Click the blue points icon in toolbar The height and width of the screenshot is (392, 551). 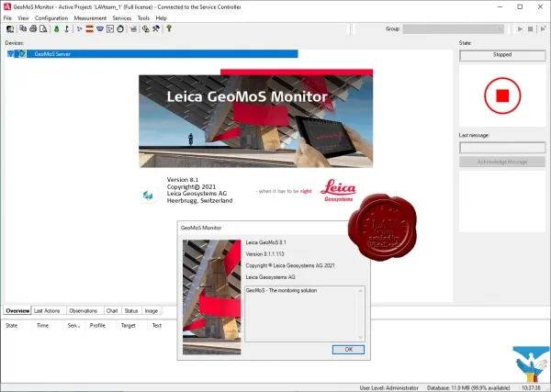tap(79, 28)
